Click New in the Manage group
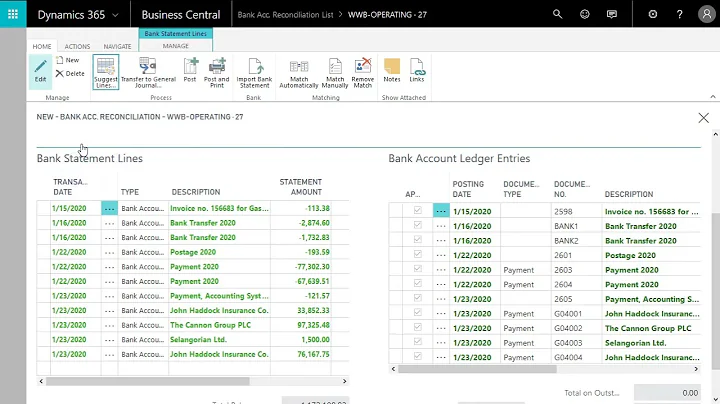 coord(68,60)
